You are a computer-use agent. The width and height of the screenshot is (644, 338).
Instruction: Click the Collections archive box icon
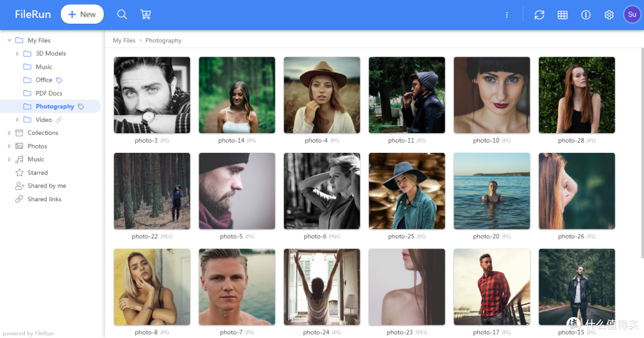19,133
